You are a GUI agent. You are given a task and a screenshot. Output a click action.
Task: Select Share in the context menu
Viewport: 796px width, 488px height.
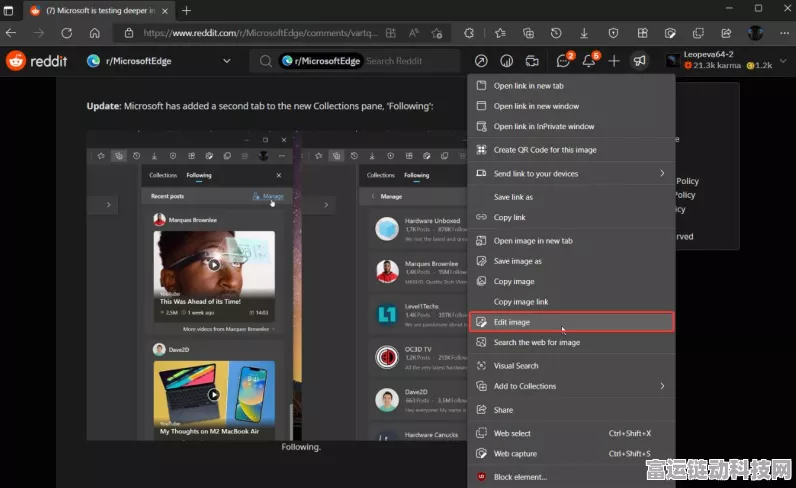point(572,410)
